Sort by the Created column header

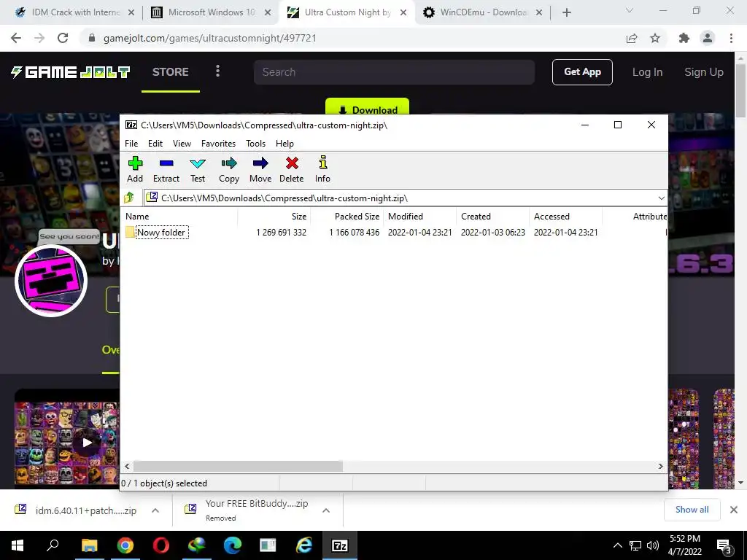[492, 216]
